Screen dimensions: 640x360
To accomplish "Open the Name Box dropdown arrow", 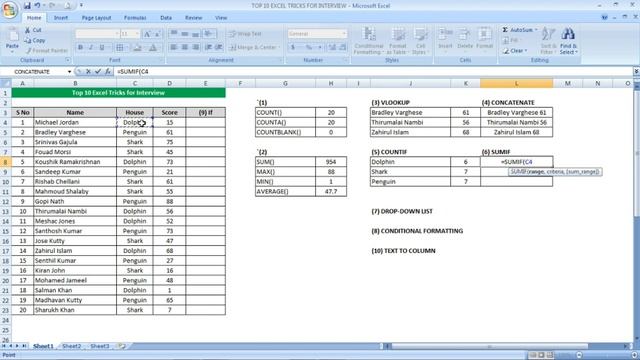I will coord(69,72).
